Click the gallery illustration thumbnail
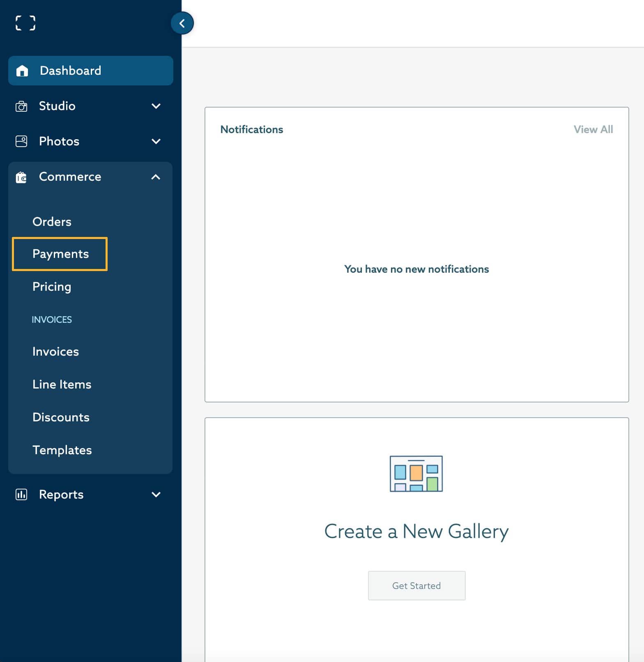This screenshot has height=662, width=644. pyautogui.click(x=416, y=474)
